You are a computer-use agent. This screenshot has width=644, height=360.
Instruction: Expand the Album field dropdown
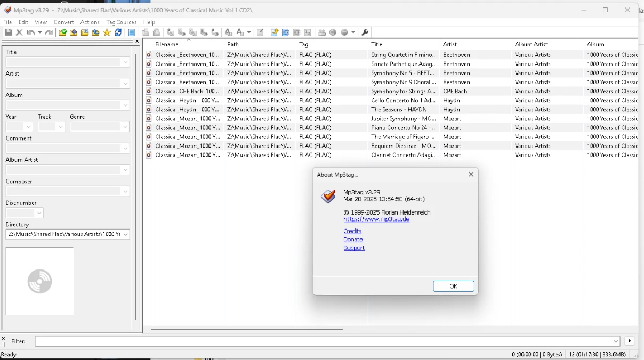125,105
